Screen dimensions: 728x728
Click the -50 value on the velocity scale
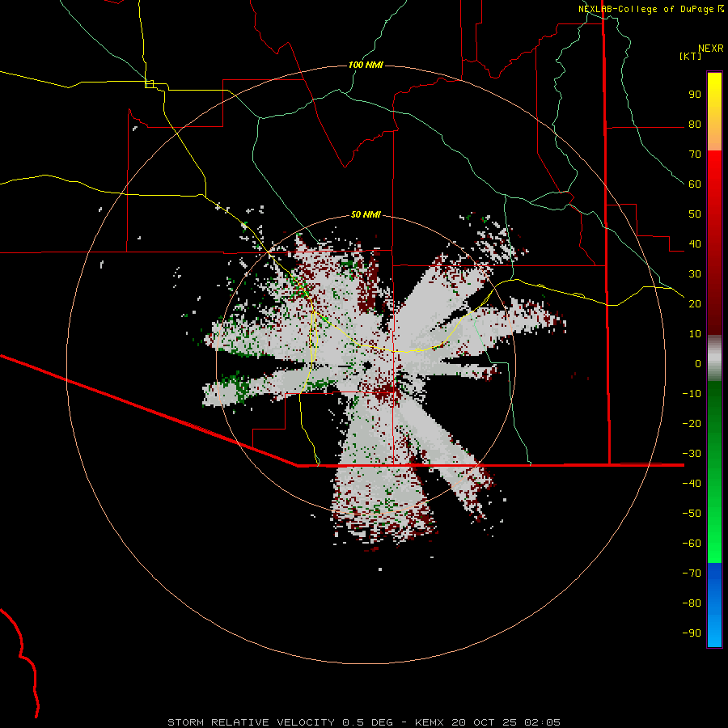(x=692, y=514)
